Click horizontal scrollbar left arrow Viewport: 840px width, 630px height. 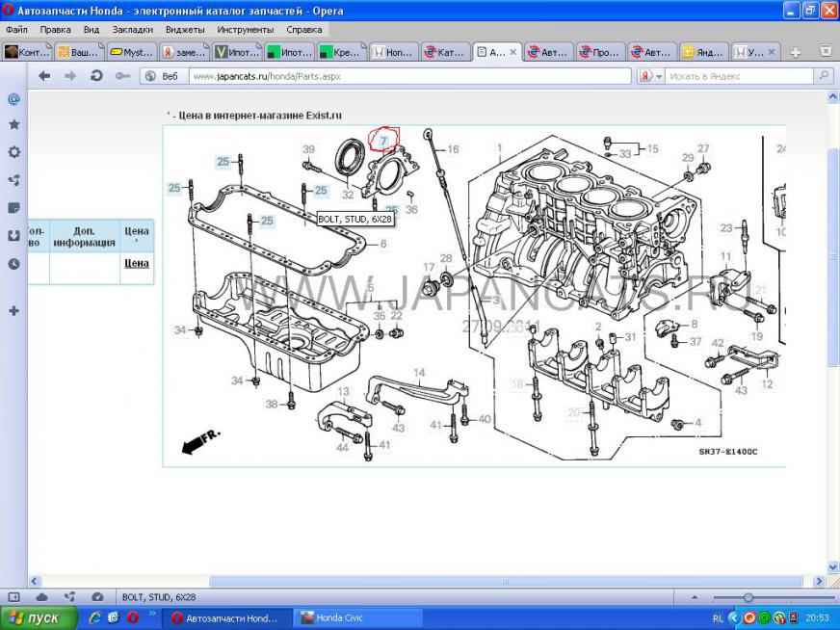35,581
